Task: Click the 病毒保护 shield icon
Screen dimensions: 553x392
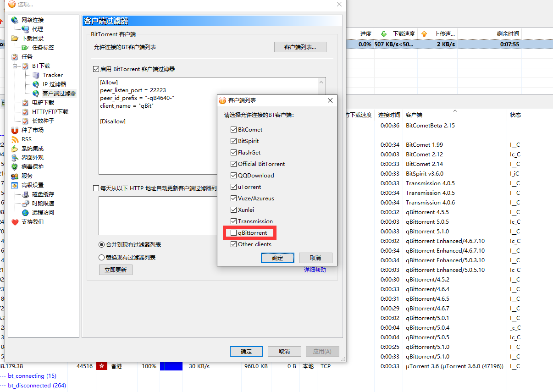Action: point(15,167)
